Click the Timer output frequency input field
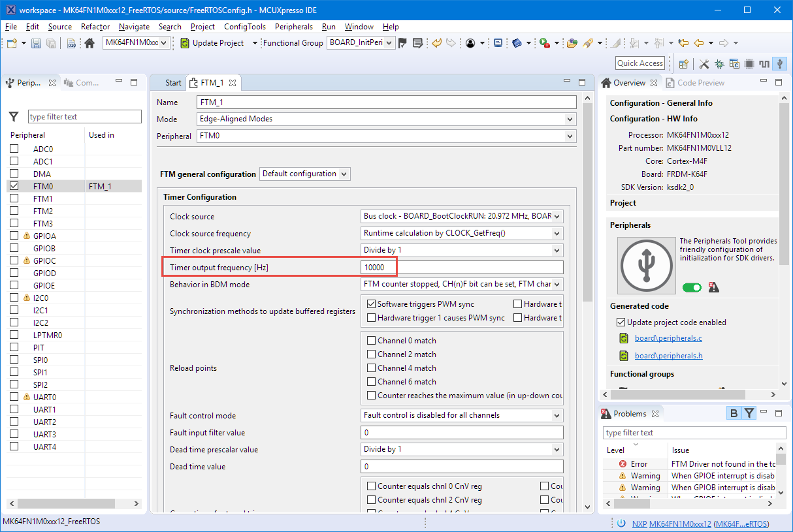The image size is (793, 532). click(x=462, y=268)
